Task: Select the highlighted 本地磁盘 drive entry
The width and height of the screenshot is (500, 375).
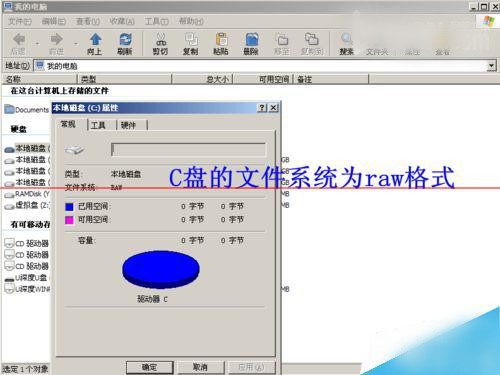Action: 27,148
